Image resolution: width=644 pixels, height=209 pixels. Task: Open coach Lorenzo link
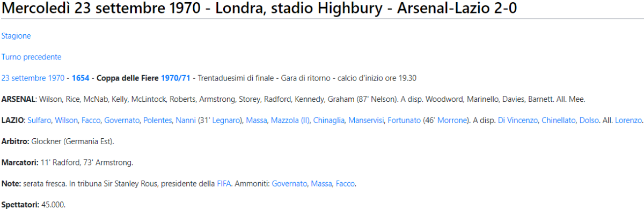(628, 120)
